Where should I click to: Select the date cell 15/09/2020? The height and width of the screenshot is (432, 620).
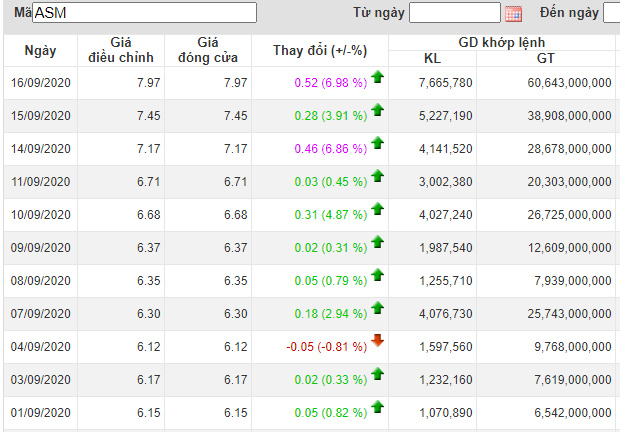click(41, 116)
